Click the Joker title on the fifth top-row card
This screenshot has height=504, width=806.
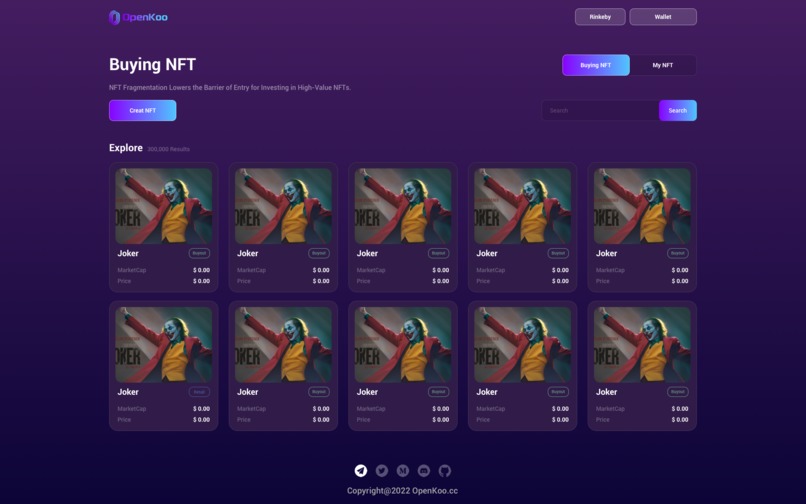(x=607, y=254)
